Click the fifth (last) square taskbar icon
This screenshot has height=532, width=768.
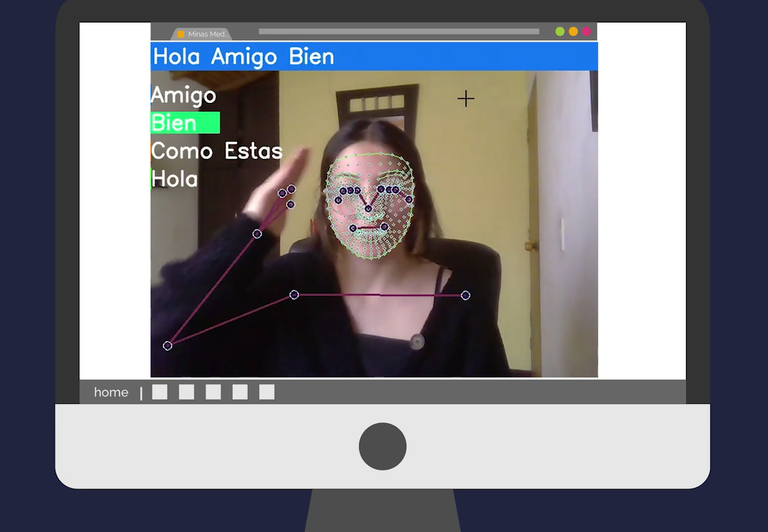[x=267, y=392]
